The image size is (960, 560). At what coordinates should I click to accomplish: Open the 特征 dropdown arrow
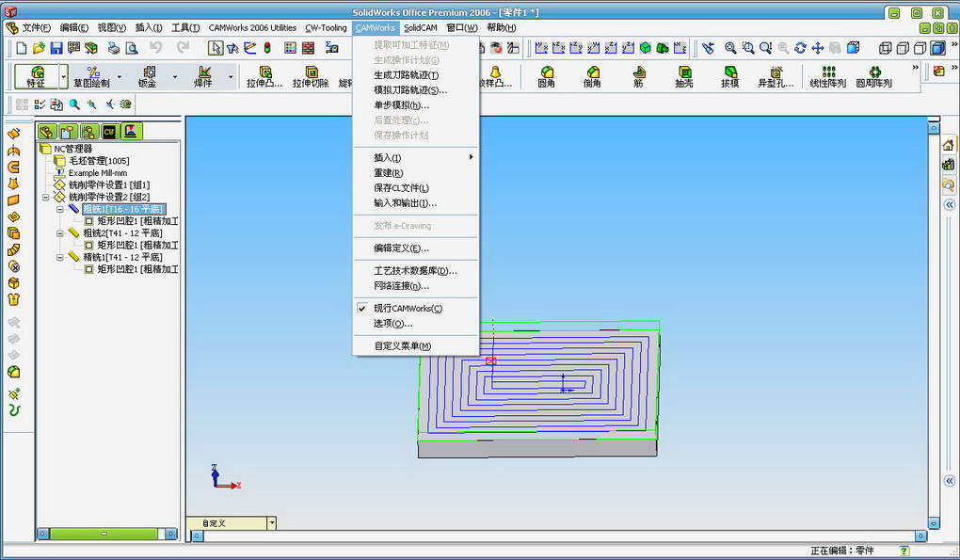tap(63, 77)
